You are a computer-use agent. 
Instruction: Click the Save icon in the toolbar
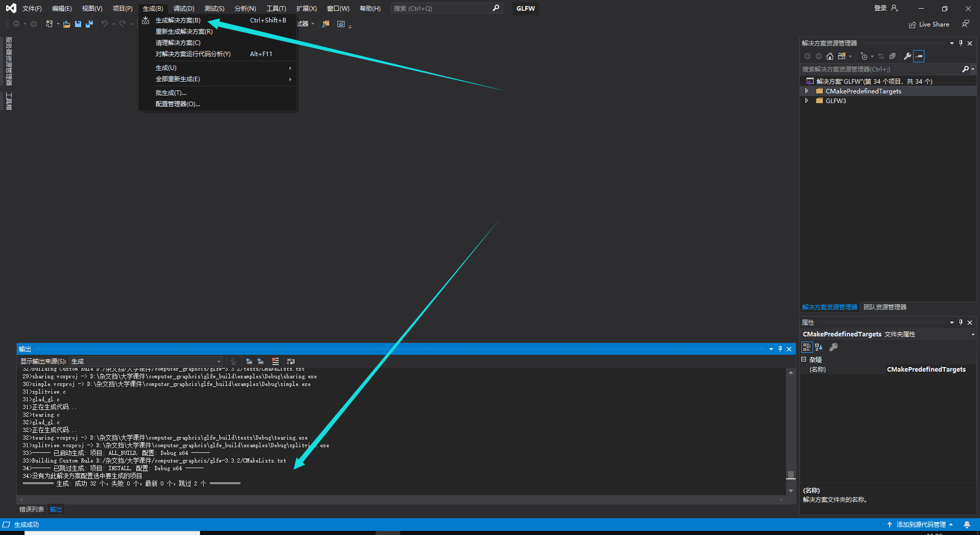pos(78,24)
